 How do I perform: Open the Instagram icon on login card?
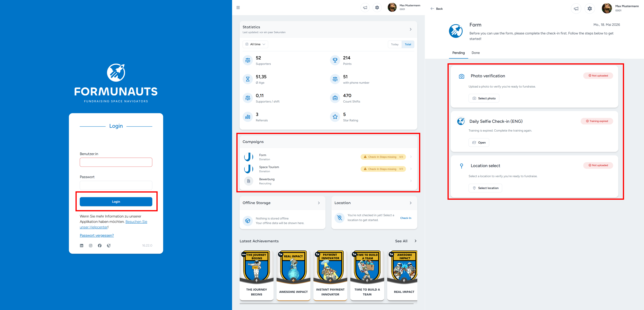[x=90, y=245]
